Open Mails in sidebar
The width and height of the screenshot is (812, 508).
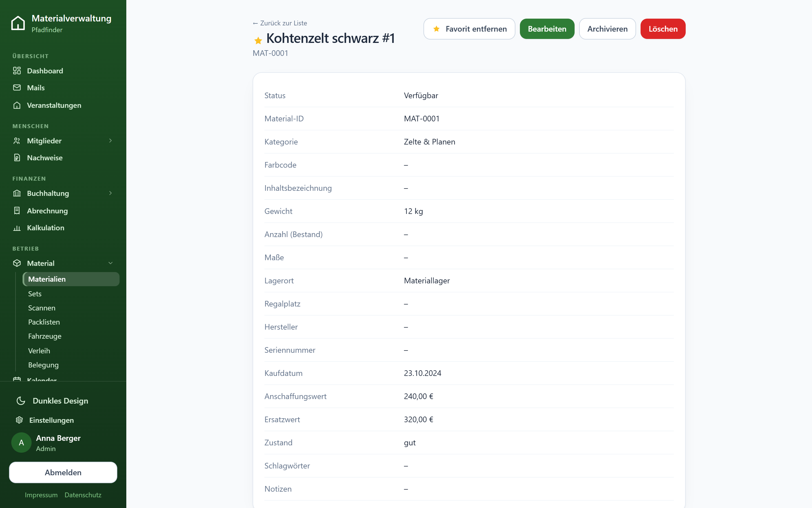click(x=63, y=88)
